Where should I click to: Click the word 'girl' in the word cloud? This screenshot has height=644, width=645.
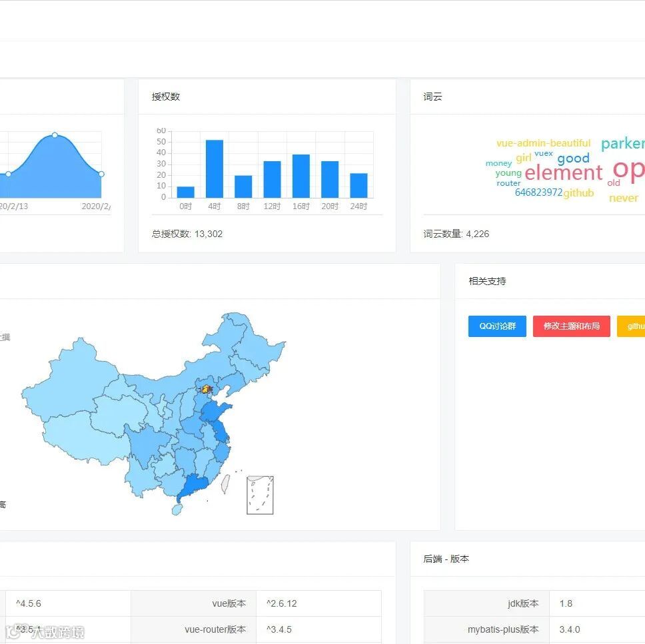click(x=524, y=158)
